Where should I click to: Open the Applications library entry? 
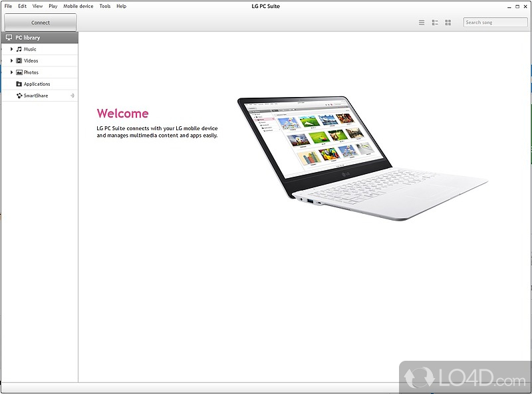[x=40, y=84]
